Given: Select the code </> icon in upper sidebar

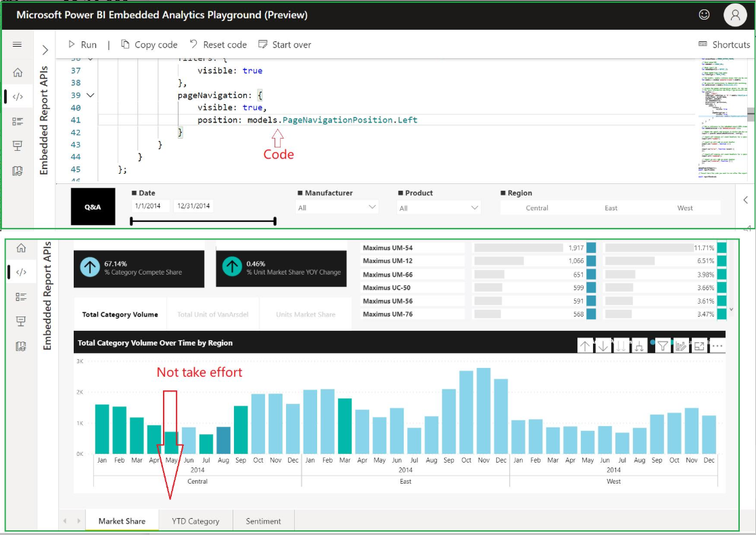Looking at the screenshot, I should pyautogui.click(x=18, y=97).
